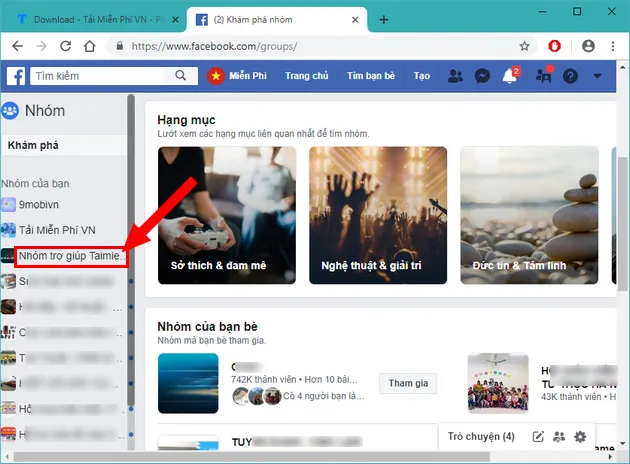Click the page vertical scrollbar thumb
630x464 pixels.
(x=622, y=223)
